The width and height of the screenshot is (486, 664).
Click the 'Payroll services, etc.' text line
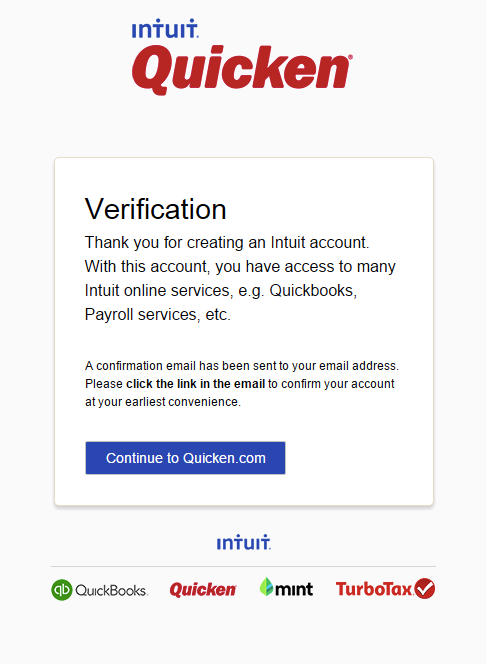(x=157, y=315)
